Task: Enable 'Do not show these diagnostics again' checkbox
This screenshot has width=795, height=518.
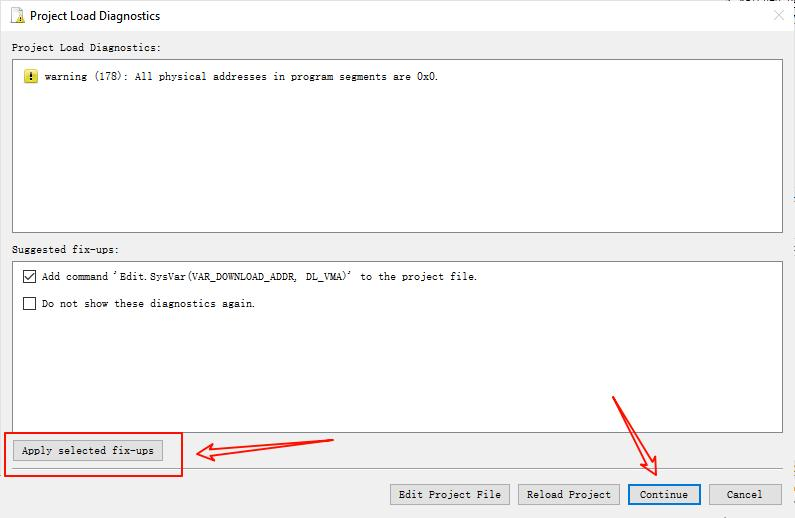Action: [29, 303]
